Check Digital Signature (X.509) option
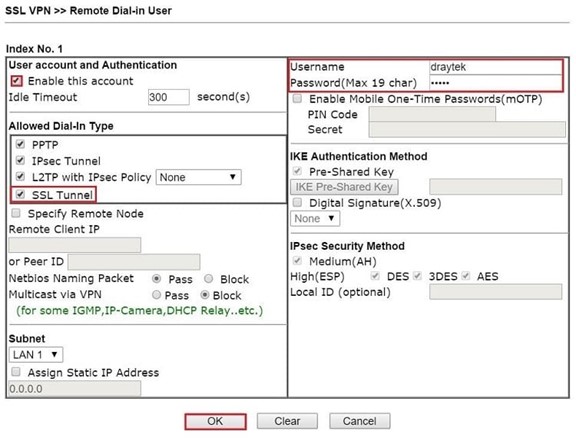The image size is (576, 438). tap(297, 202)
